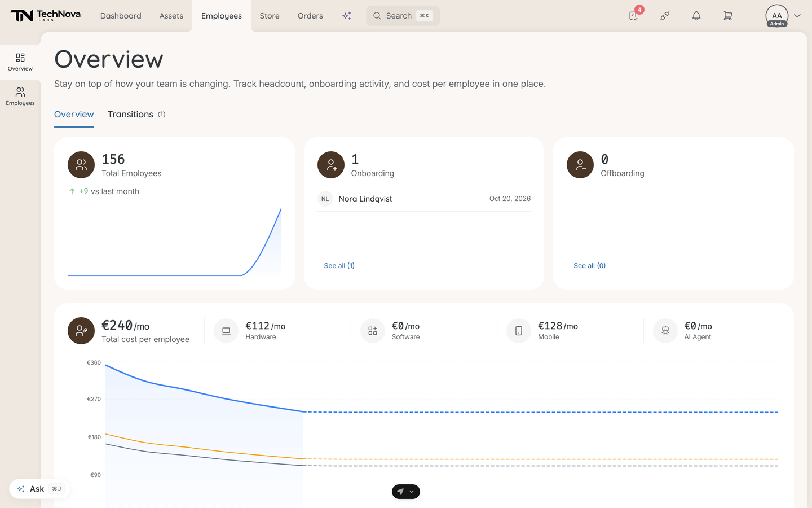The image size is (812, 508).
Task: Click the NL initials avatar
Action: coord(325,199)
